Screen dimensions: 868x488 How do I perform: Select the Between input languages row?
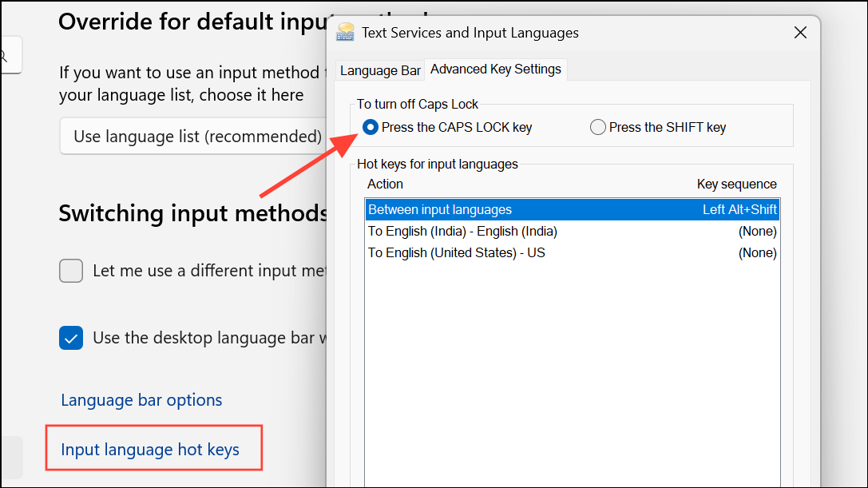pyautogui.click(x=573, y=209)
